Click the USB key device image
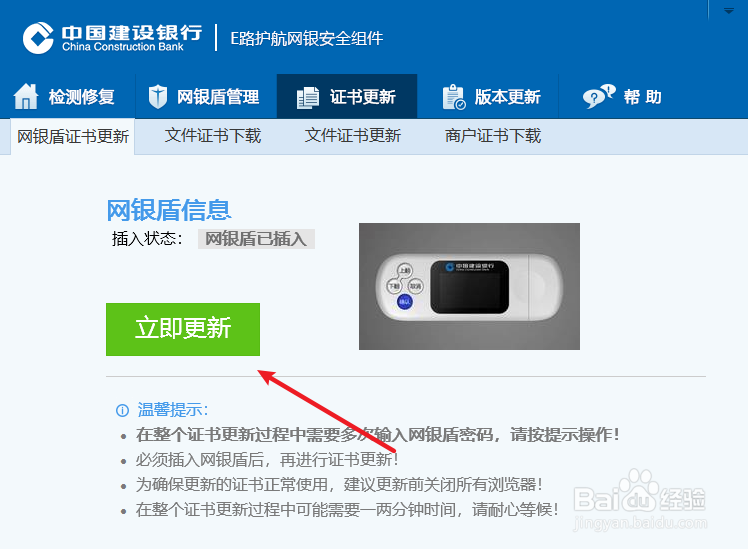This screenshot has height=549, width=748. coord(469,286)
